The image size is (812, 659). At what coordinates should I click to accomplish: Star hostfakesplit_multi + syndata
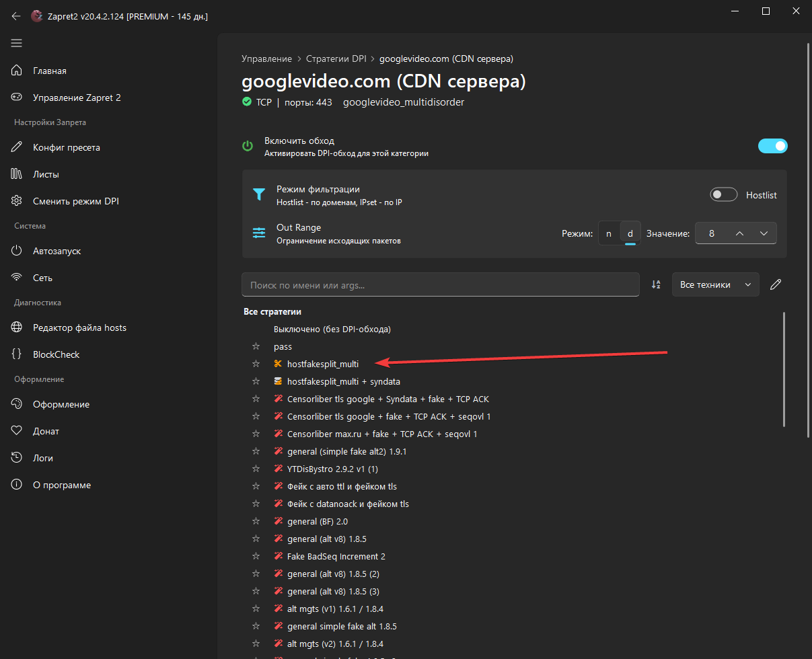tap(256, 381)
